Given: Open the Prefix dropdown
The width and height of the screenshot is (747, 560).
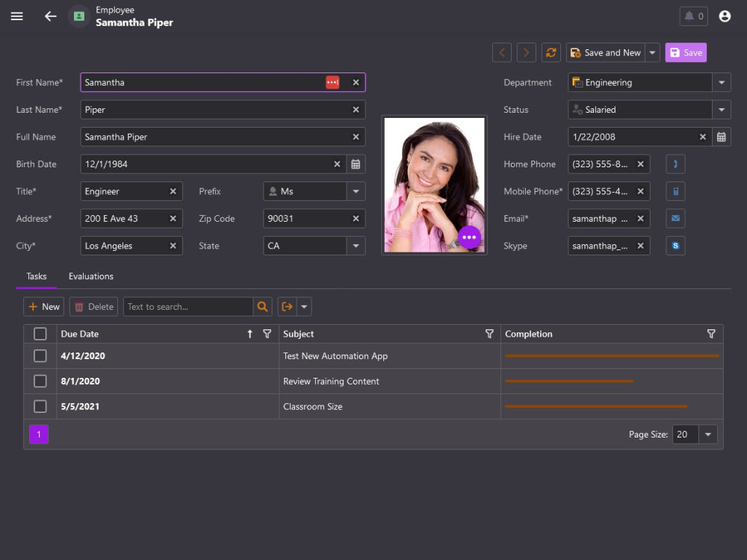Looking at the screenshot, I should tap(356, 191).
